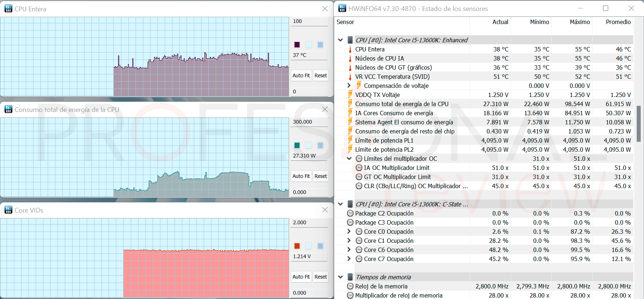
Task: Click clock icon of Package C2 Ocupación
Action: coord(350,213)
